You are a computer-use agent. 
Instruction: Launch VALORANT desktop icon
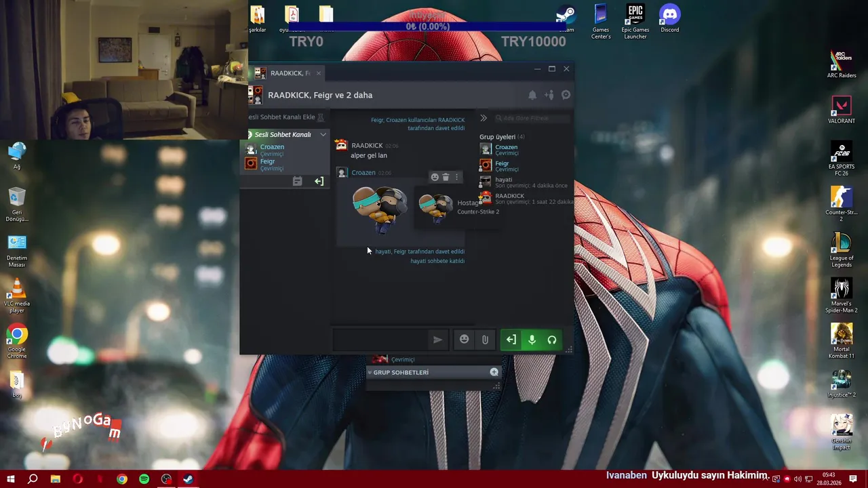842,110
